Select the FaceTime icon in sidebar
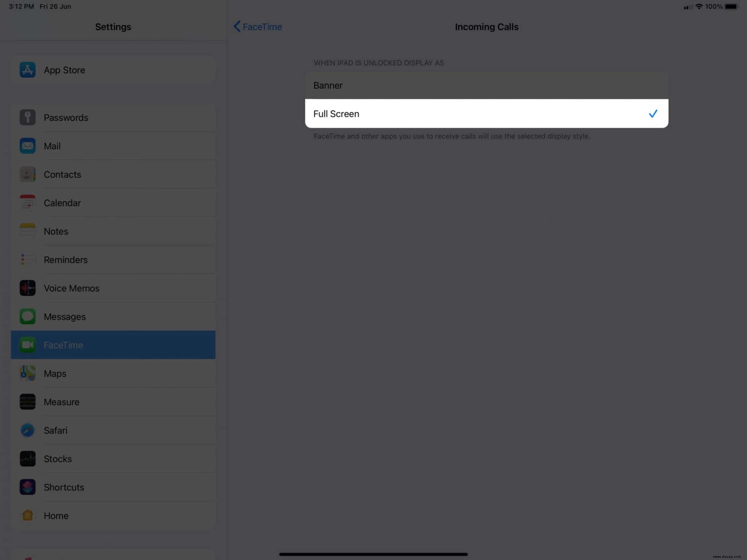 click(x=28, y=345)
